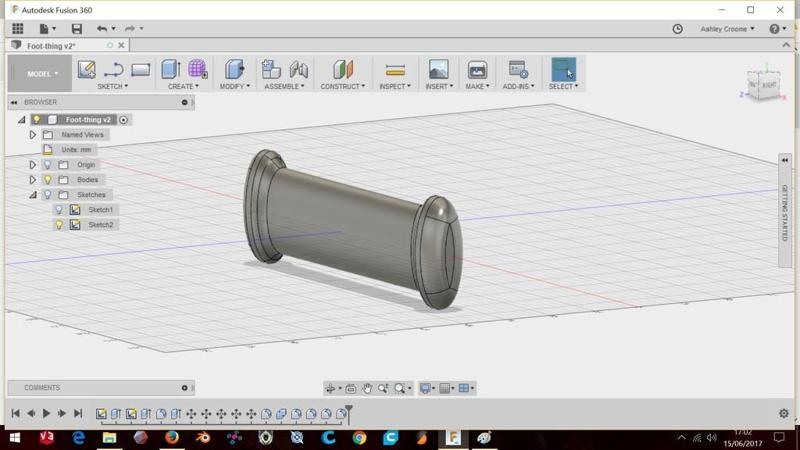800x450 pixels.
Task: Select the Measure tool under Inspect
Action: 395,69
